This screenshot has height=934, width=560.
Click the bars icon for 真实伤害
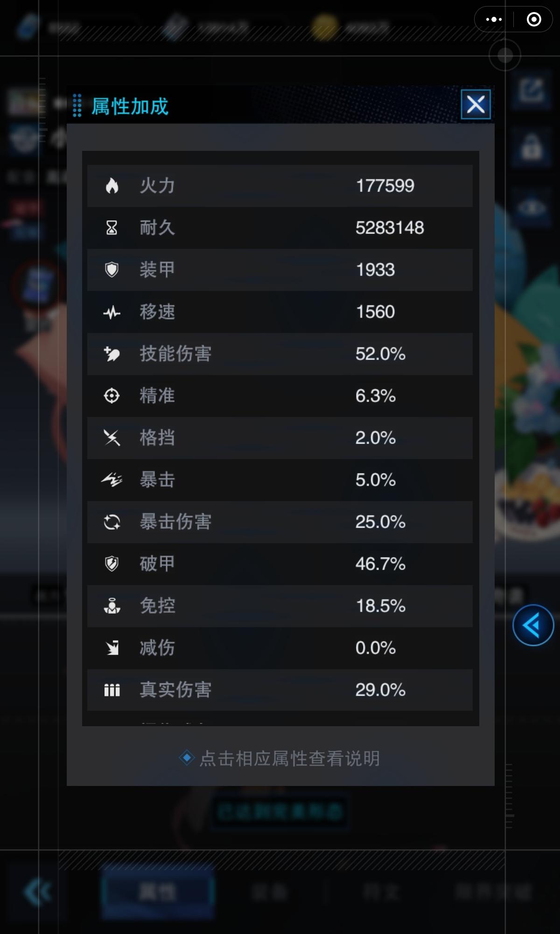pyautogui.click(x=112, y=690)
